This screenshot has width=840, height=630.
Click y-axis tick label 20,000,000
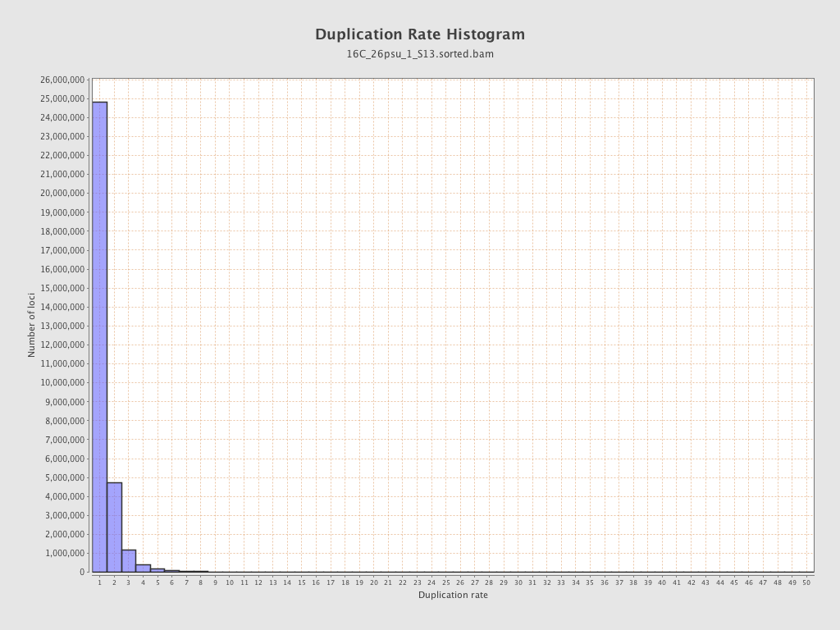(62, 194)
